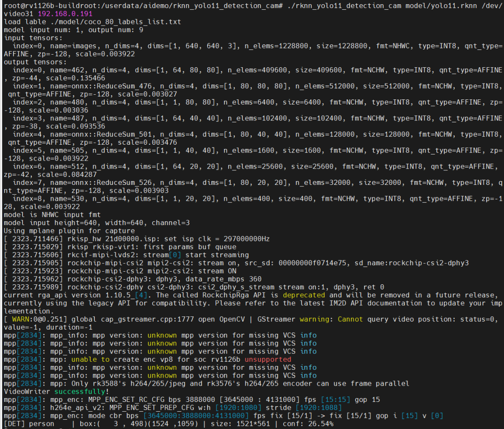This screenshot has height=429, width=504.
Task: Click the 'stream[0] start streaming' log line
Action: point(126,255)
